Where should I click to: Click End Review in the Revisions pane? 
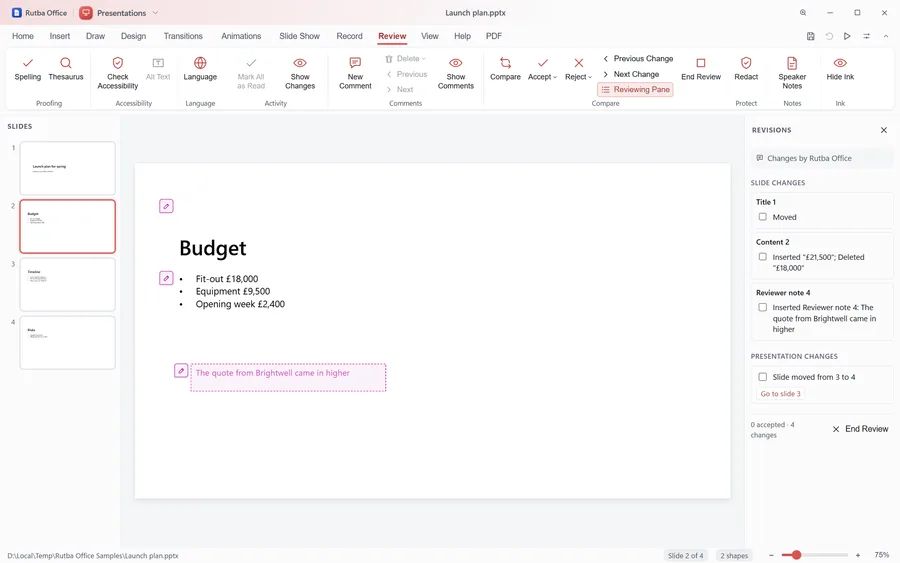point(860,429)
